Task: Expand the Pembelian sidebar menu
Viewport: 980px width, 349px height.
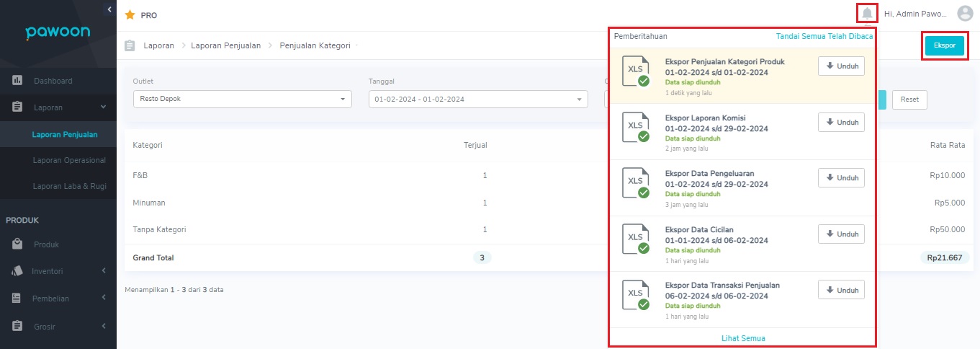Action: click(x=103, y=299)
